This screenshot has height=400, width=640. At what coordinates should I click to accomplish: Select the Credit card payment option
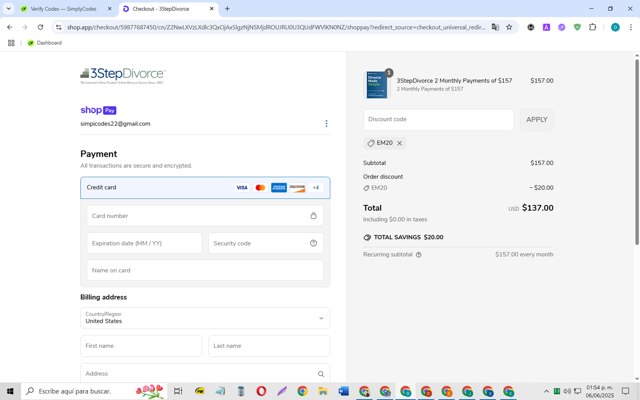[x=205, y=188]
